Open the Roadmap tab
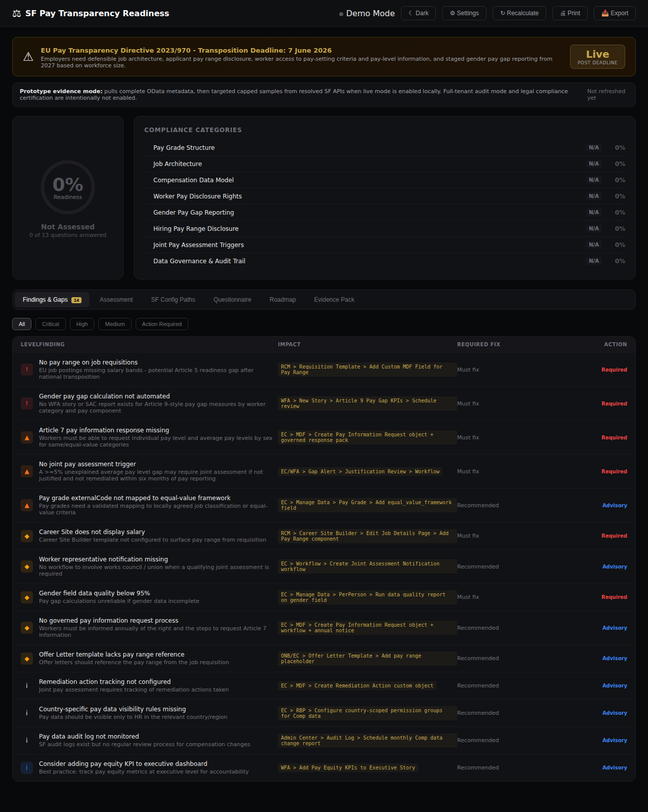The image size is (648, 812). pyautogui.click(x=282, y=300)
